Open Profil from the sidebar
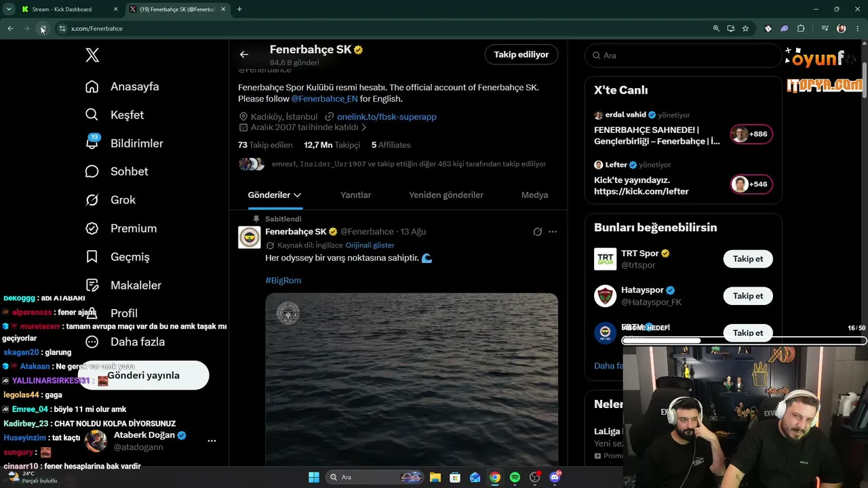 (x=112, y=313)
